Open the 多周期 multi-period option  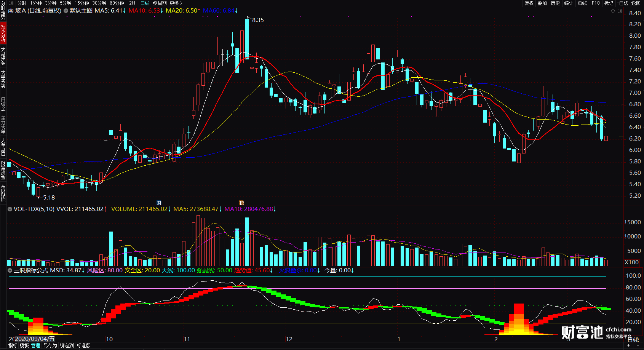point(160,3)
